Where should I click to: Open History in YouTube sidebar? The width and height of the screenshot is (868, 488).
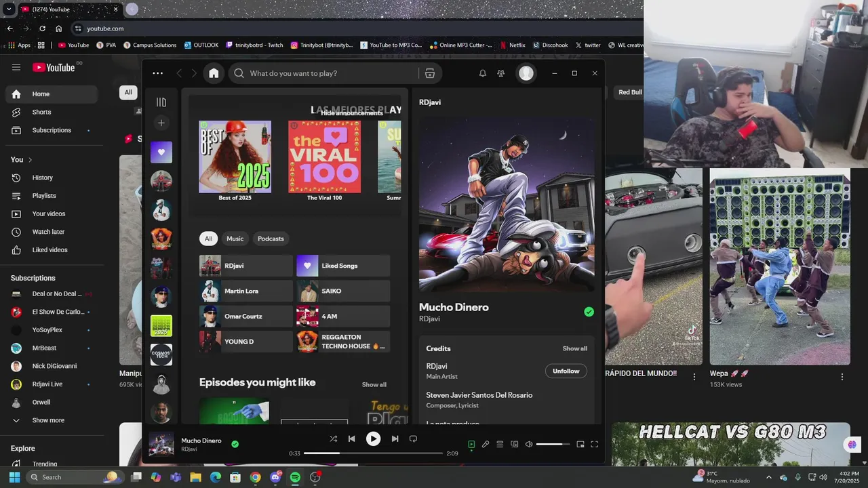point(52,178)
